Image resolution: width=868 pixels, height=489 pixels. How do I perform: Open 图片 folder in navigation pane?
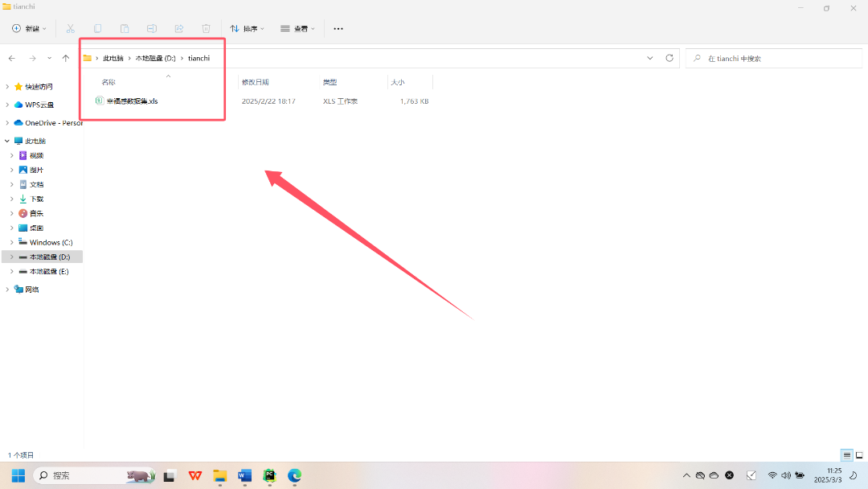(x=36, y=170)
